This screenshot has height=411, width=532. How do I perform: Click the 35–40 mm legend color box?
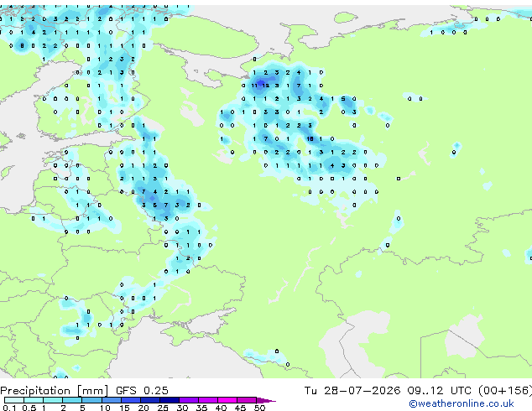click(x=207, y=400)
